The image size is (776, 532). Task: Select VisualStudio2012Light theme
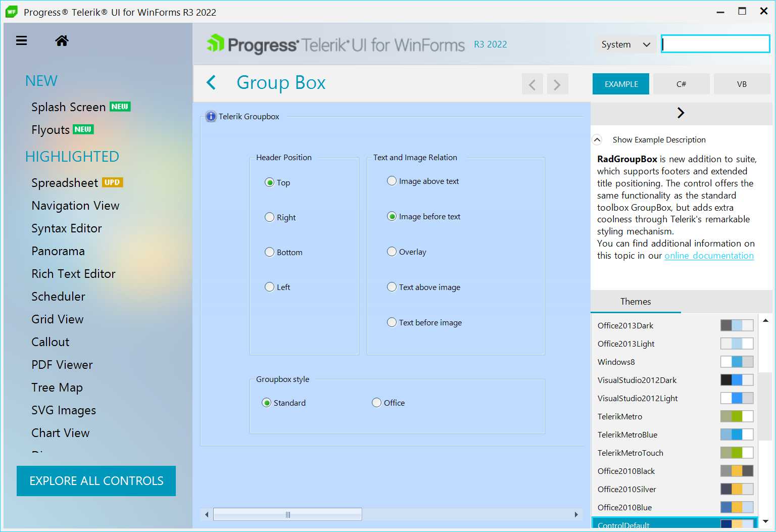[675, 398]
